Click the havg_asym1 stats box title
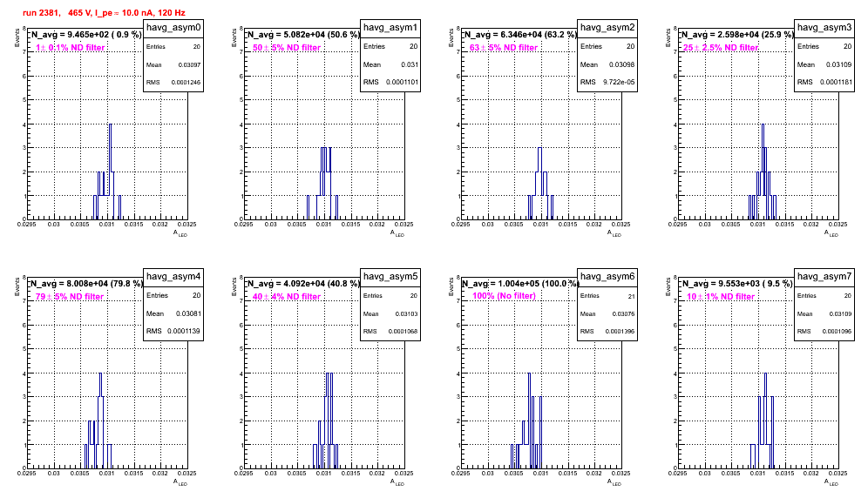The image size is (868, 498). (390, 27)
